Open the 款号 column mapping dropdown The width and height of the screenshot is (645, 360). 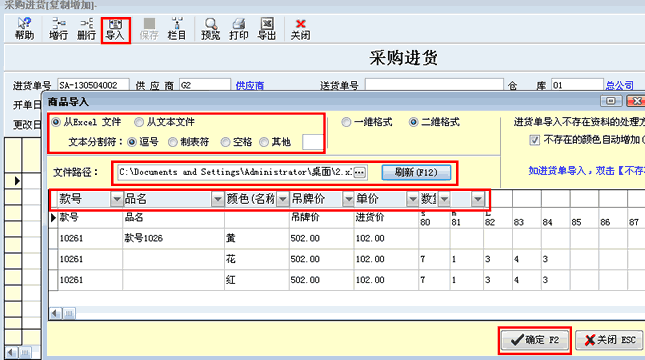point(117,200)
